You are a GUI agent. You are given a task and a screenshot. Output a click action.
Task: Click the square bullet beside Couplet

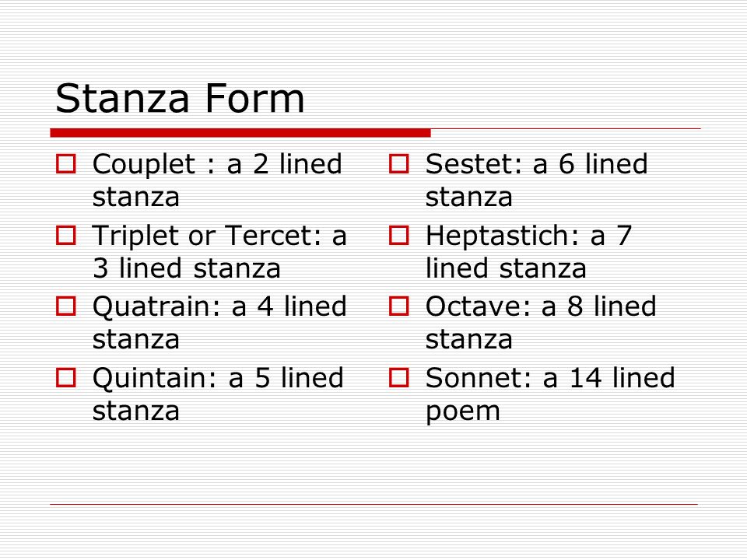[x=65, y=164]
